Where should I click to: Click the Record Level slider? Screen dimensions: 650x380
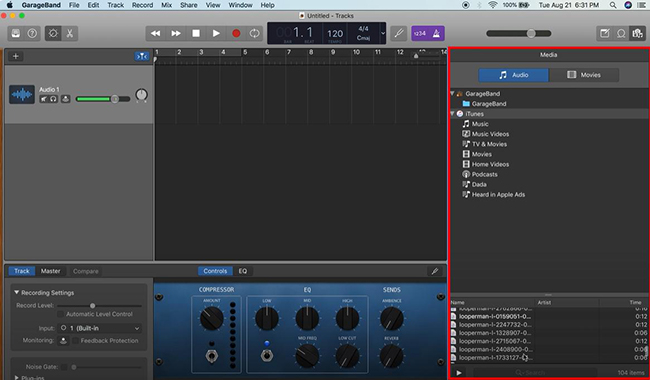tap(99, 305)
